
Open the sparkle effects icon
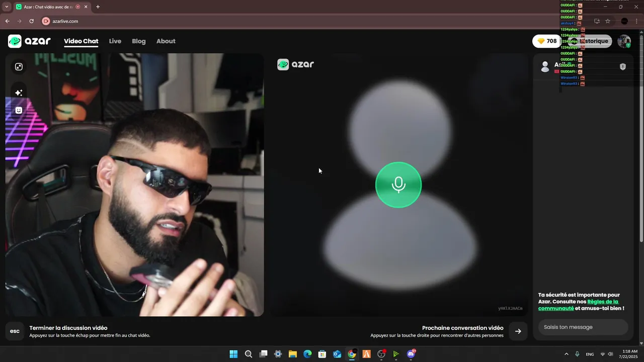(x=19, y=93)
